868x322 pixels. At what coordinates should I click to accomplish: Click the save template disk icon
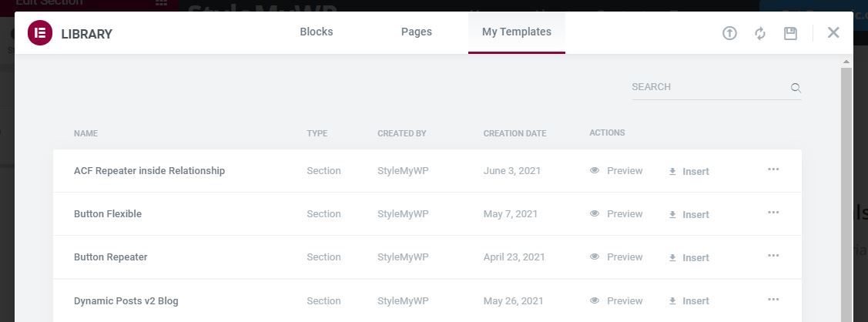point(790,33)
